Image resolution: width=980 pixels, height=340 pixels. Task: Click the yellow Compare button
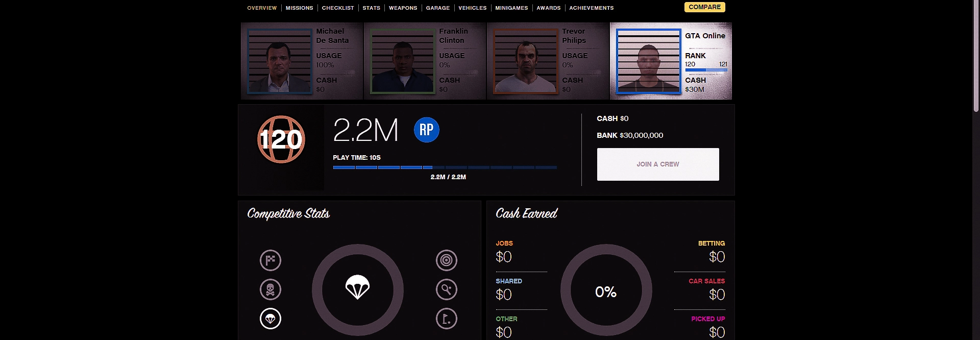click(x=705, y=7)
